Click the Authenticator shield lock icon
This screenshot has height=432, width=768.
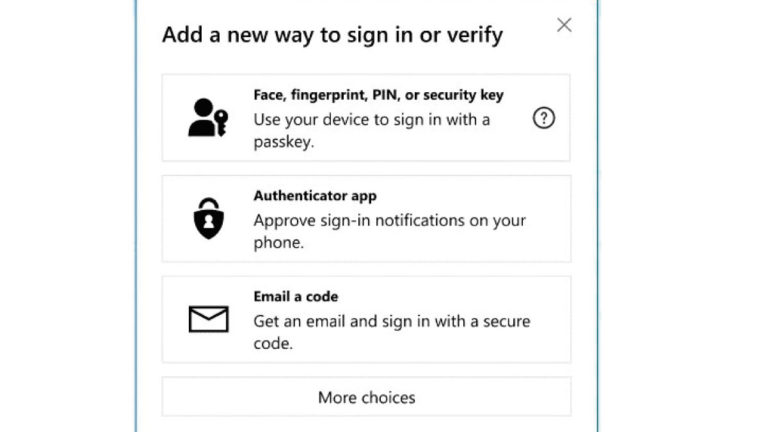(x=208, y=218)
